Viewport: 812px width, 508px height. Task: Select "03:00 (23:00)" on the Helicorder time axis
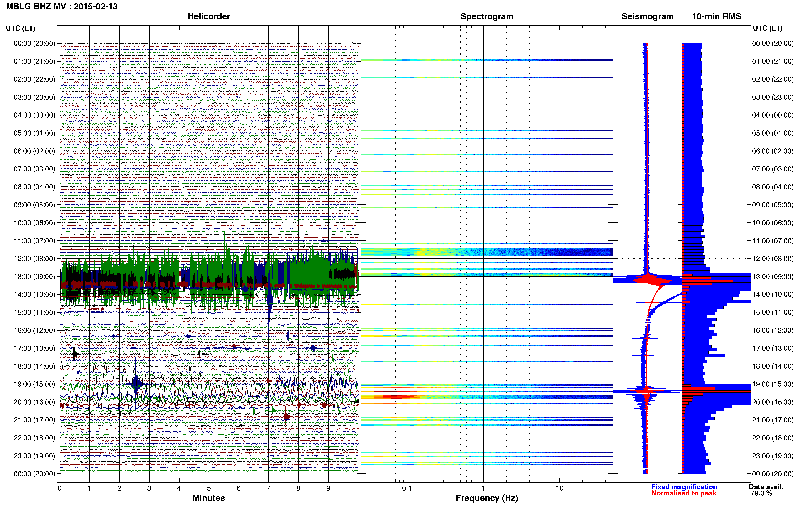[34, 97]
